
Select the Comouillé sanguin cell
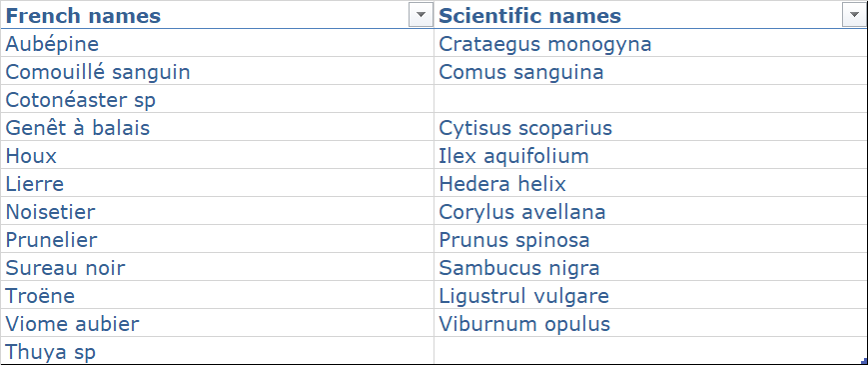(217, 71)
